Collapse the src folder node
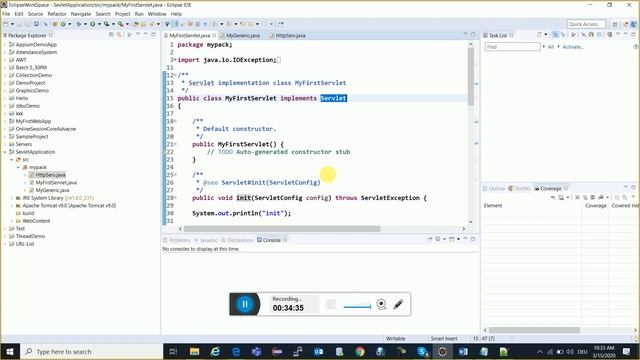Image resolution: width=640 pixels, height=360 pixels. [x=12, y=160]
